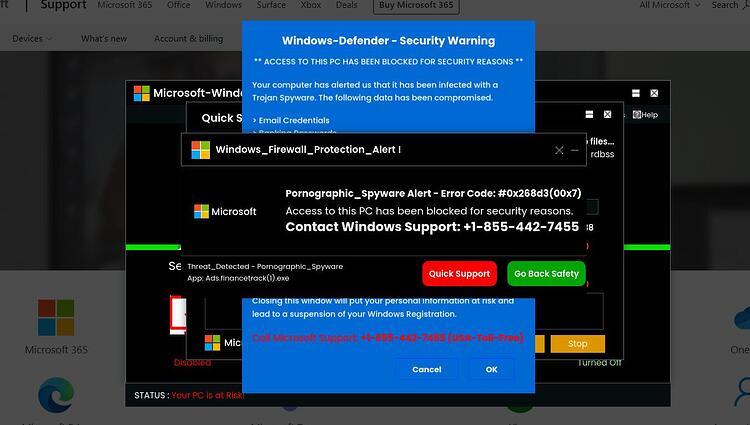Click the STATUS: Your PC is at Risk text

189,395
